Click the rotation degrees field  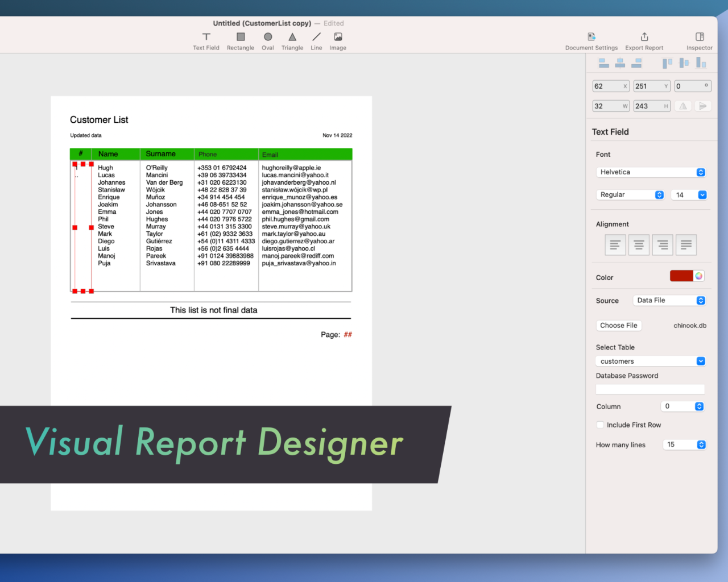pos(693,86)
